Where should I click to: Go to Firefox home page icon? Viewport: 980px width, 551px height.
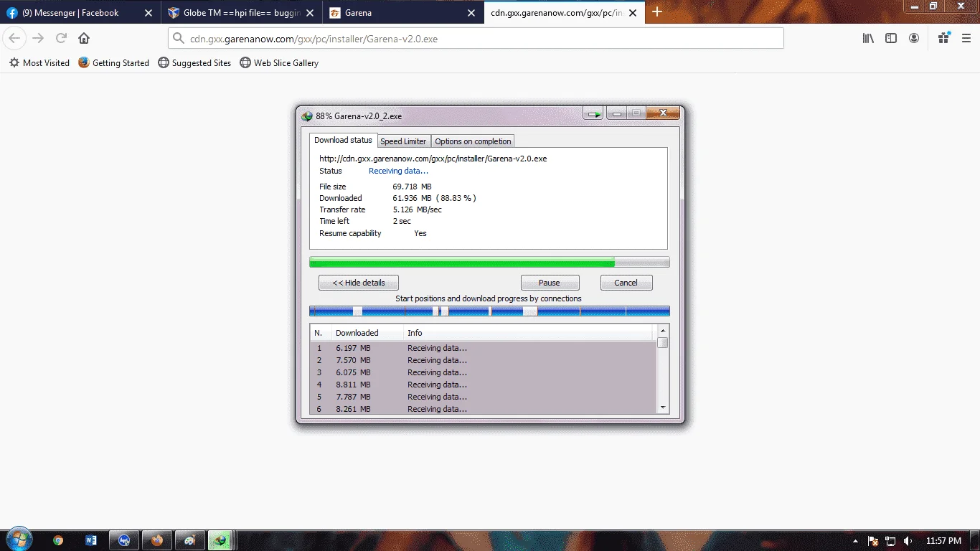(x=84, y=39)
